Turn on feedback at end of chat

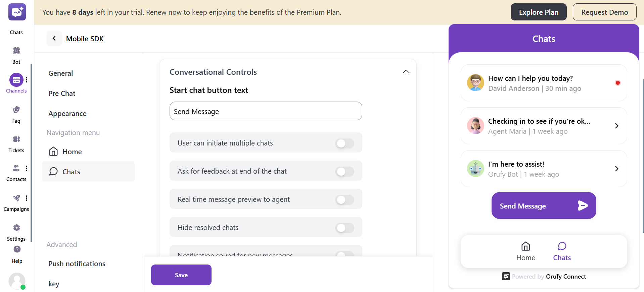click(344, 171)
